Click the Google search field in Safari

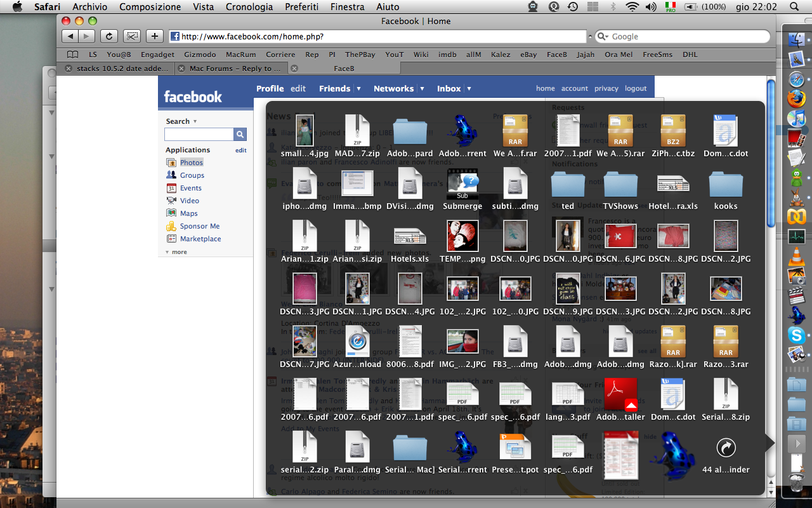pos(682,37)
